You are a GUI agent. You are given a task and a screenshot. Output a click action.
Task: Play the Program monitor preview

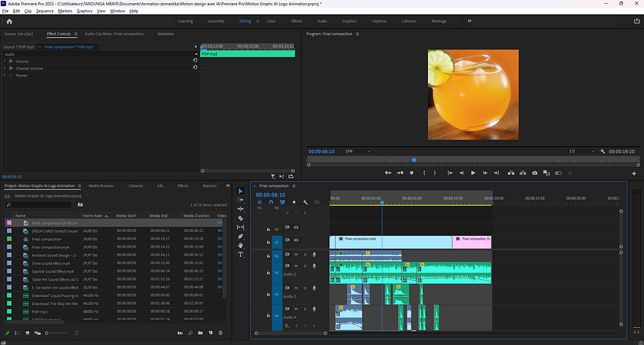[474, 173]
